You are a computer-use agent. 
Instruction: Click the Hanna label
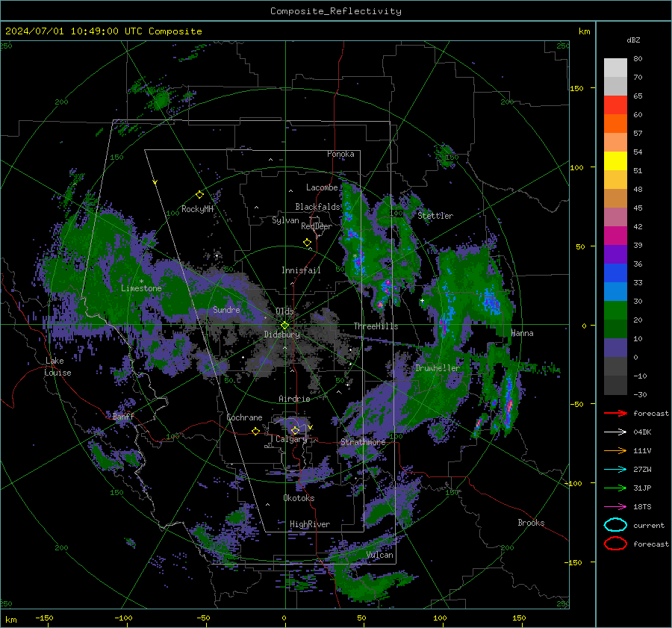coord(522,333)
